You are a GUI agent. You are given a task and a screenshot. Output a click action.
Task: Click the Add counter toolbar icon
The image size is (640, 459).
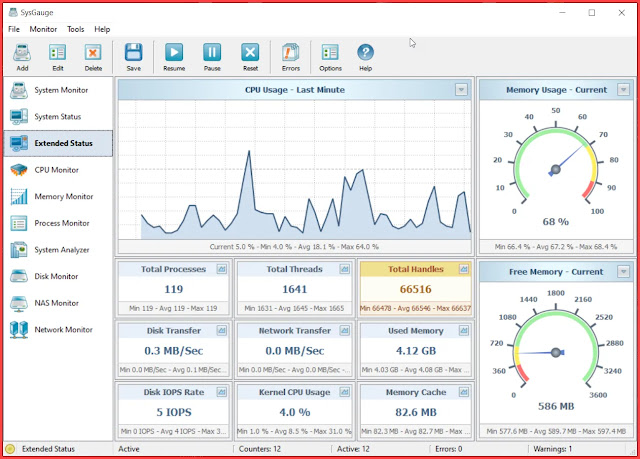tap(22, 53)
